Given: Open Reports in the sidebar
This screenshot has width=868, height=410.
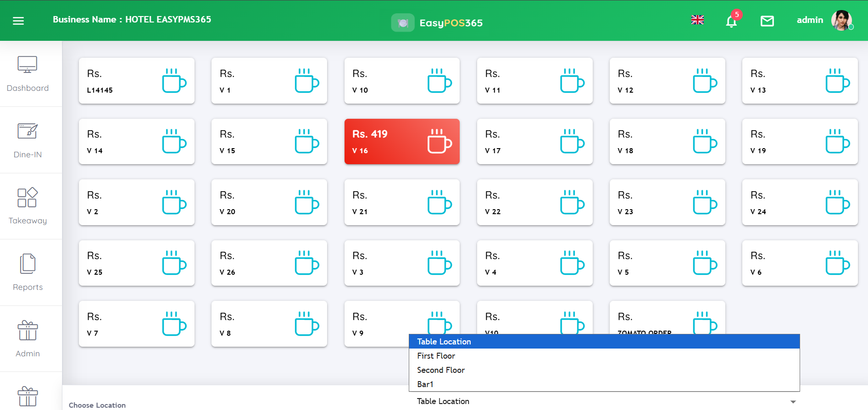Looking at the screenshot, I should (x=28, y=273).
